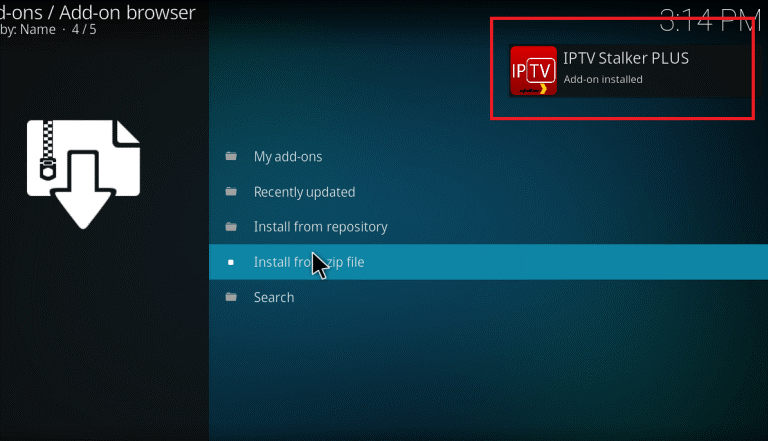
Task: Click the folder icon beside Recently updated
Action: 231,192
